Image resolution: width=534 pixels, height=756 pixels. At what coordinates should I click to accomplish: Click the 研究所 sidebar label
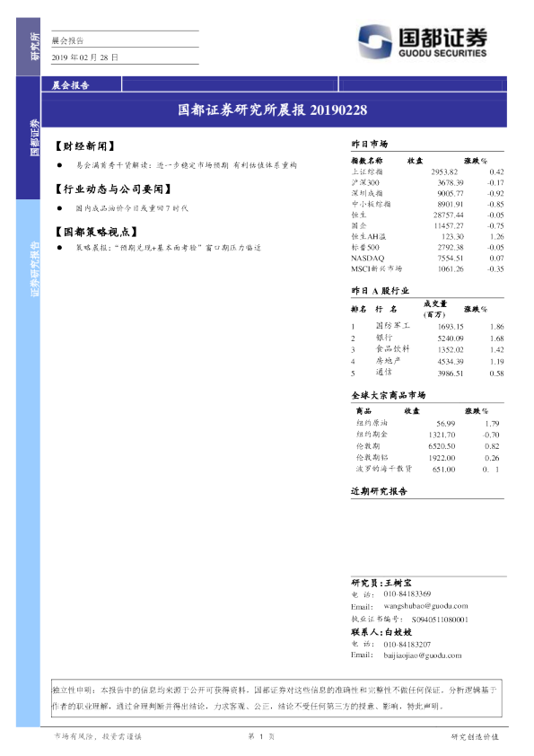[35, 47]
